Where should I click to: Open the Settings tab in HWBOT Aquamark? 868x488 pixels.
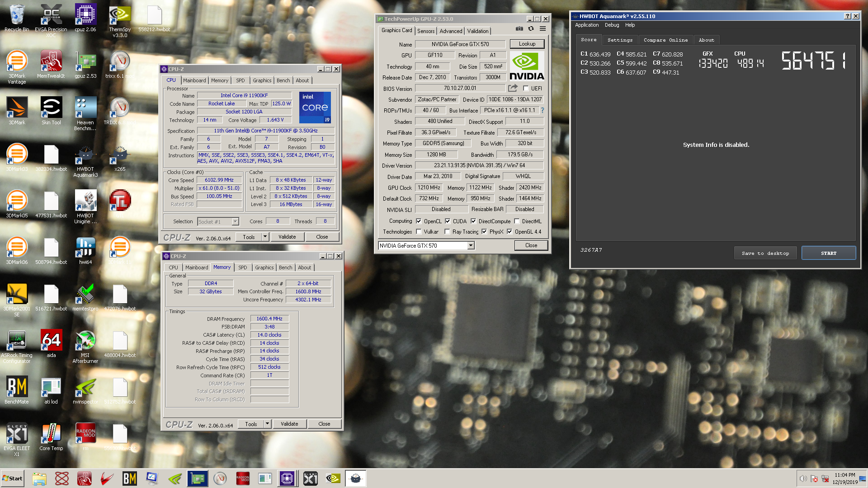(620, 40)
